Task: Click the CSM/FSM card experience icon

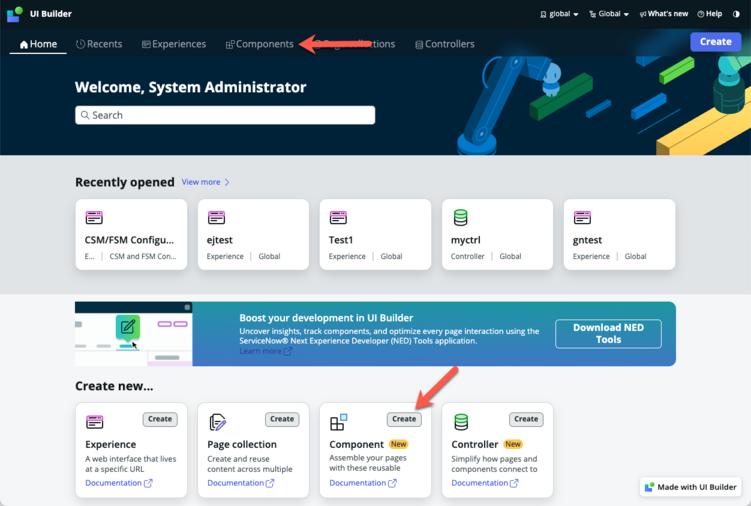Action: (x=94, y=218)
